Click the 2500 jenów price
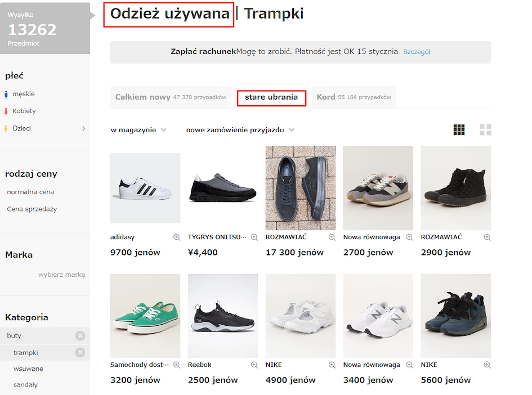532x395 pixels. [213, 380]
